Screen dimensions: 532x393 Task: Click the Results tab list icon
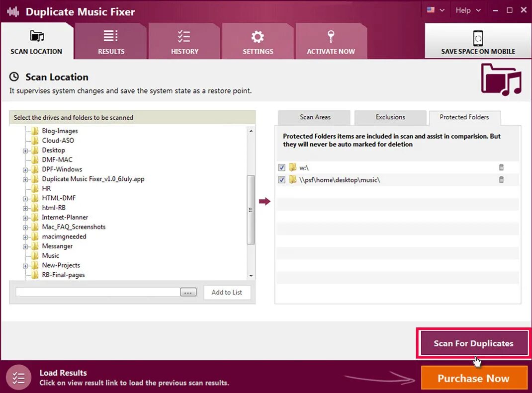click(x=110, y=36)
